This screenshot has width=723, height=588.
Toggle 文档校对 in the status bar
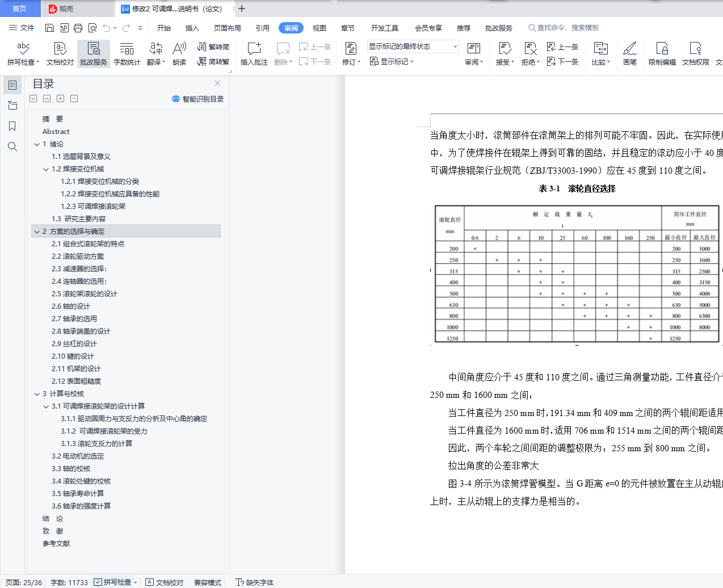coord(165,582)
